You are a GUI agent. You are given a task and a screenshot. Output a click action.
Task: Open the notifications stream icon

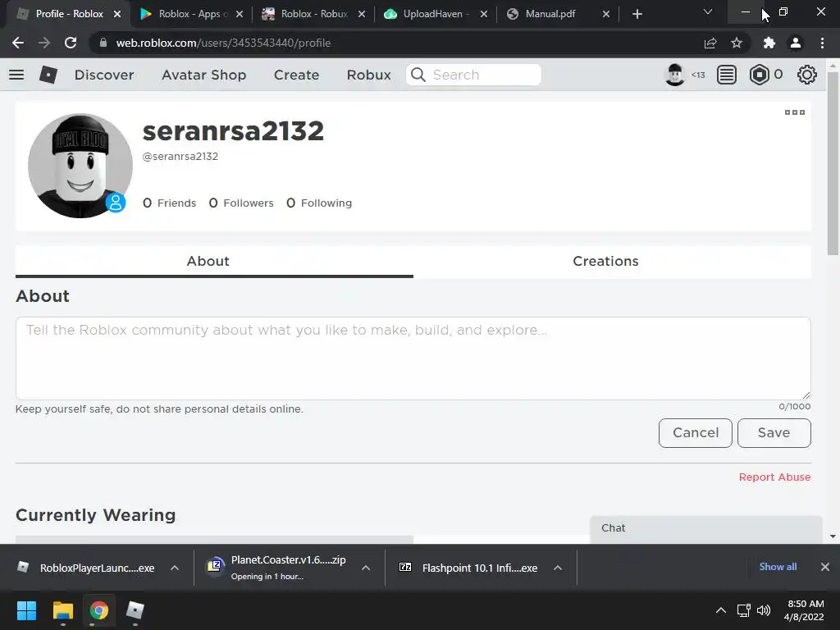[x=727, y=75]
